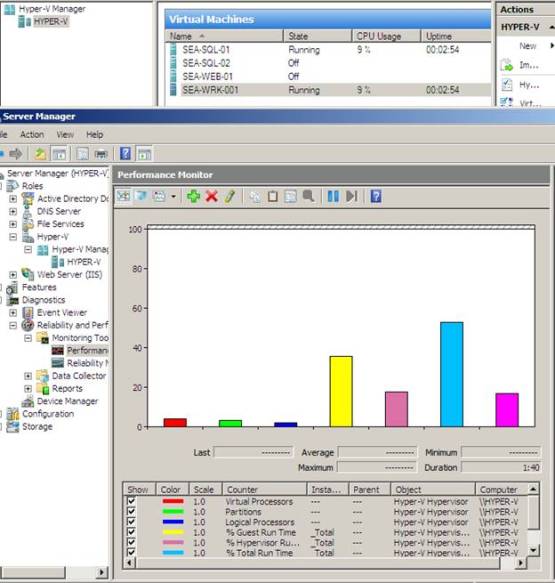Select the Features tree node
The height and width of the screenshot is (583, 555).
click(x=39, y=287)
